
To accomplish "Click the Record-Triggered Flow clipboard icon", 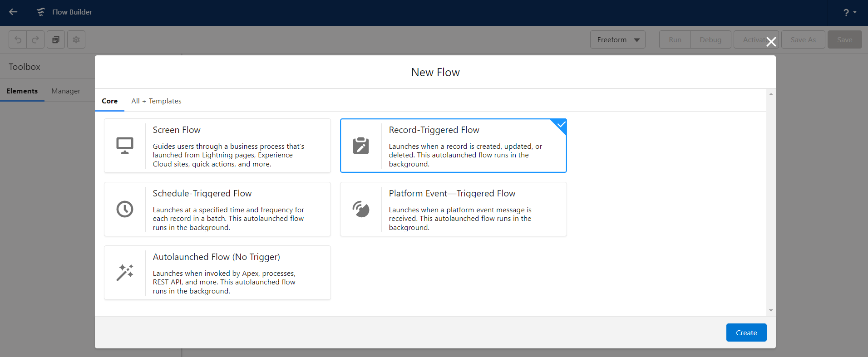I will 361,146.
